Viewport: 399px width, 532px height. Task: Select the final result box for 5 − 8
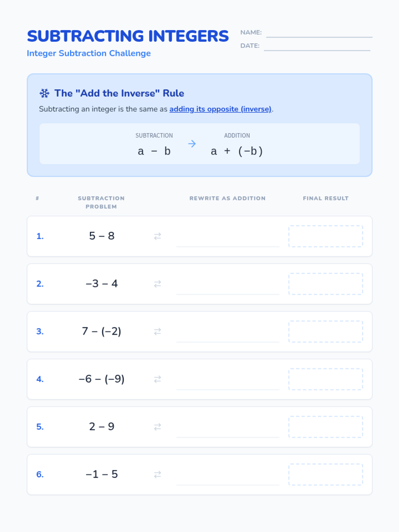[x=326, y=236]
